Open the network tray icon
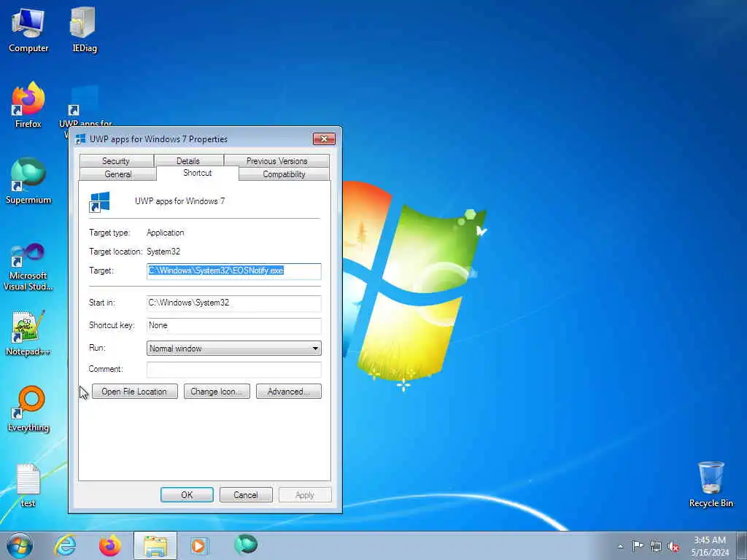 pyautogui.click(x=656, y=546)
